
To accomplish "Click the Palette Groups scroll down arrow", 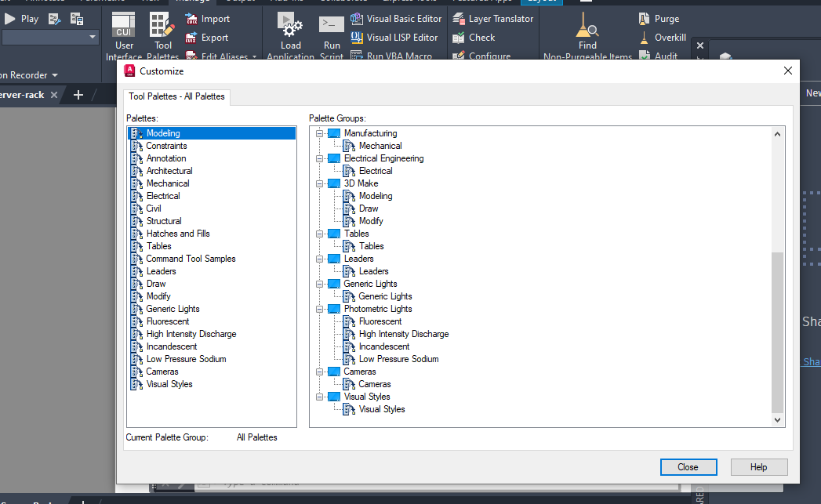I will coord(778,419).
